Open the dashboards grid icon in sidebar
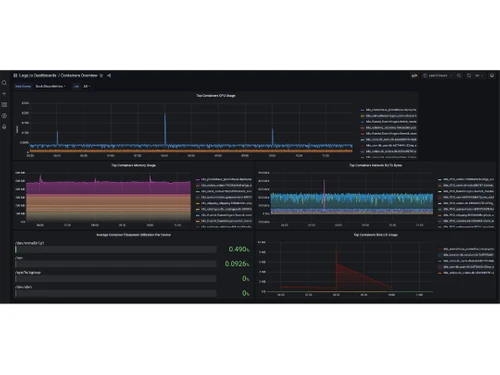 tap(4, 105)
